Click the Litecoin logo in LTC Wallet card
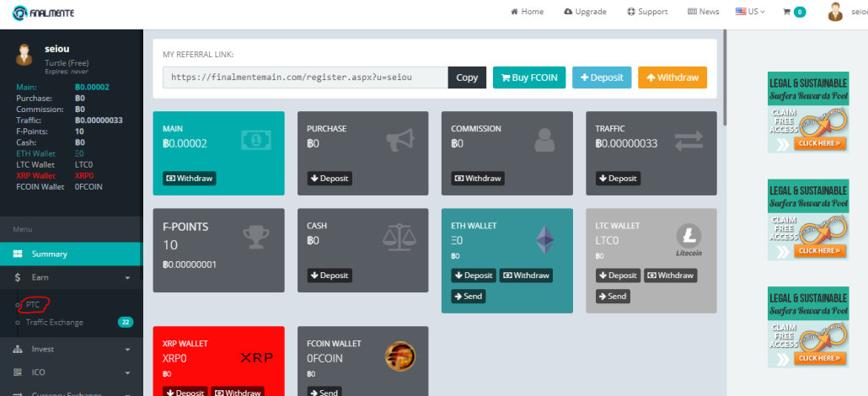The height and width of the screenshot is (396, 868). click(x=689, y=240)
